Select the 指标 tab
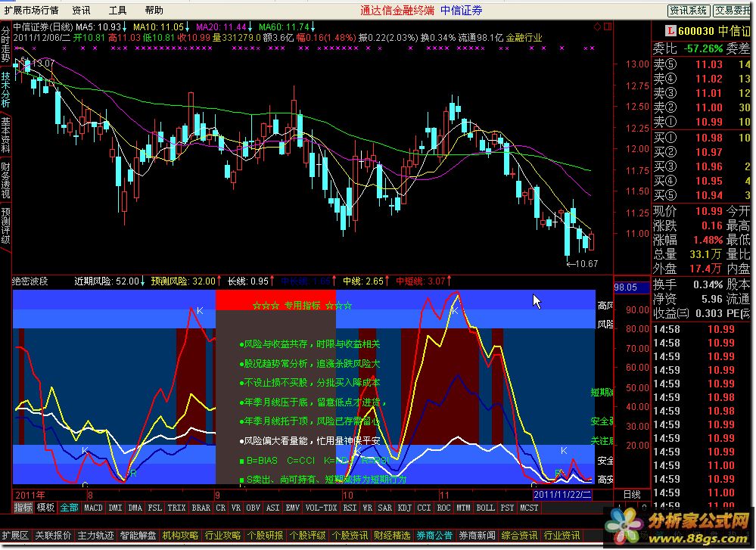The height and width of the screenshot is (550, 756). tap(23, 508)
